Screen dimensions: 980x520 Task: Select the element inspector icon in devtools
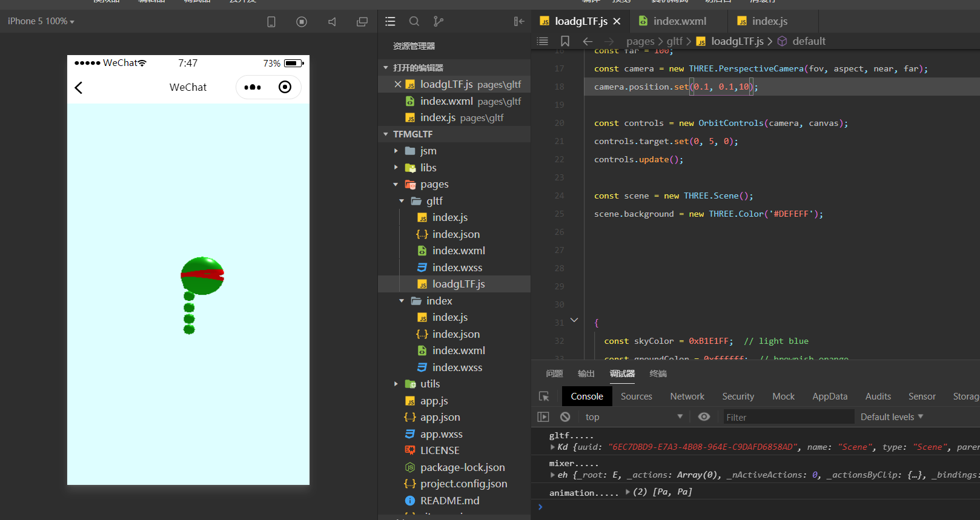point(544,397)
